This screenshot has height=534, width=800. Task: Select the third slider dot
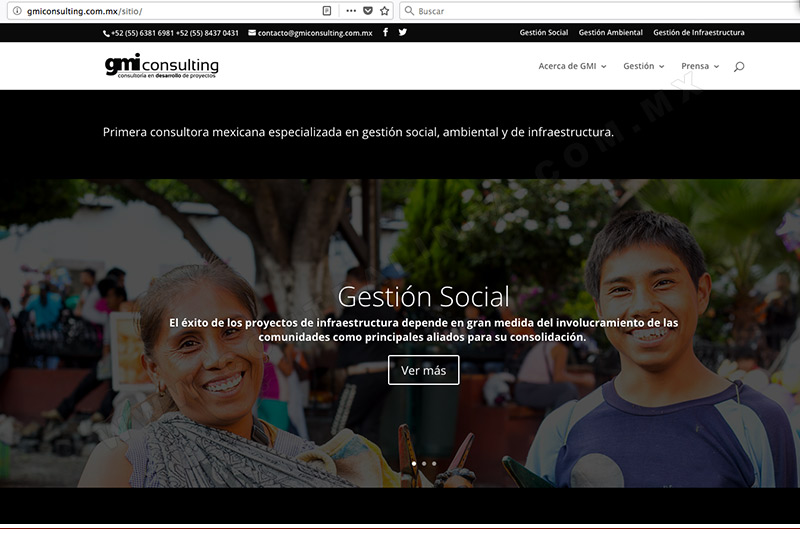[434, 464]
